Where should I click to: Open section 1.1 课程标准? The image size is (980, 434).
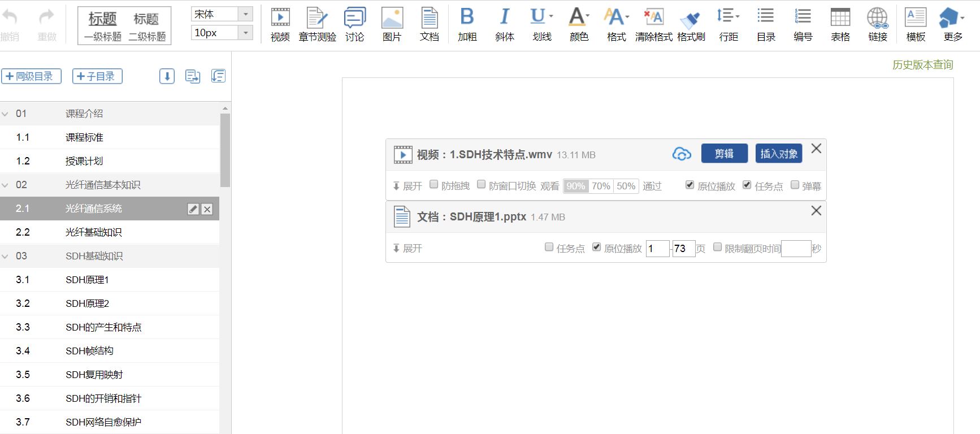click(110, 137)
